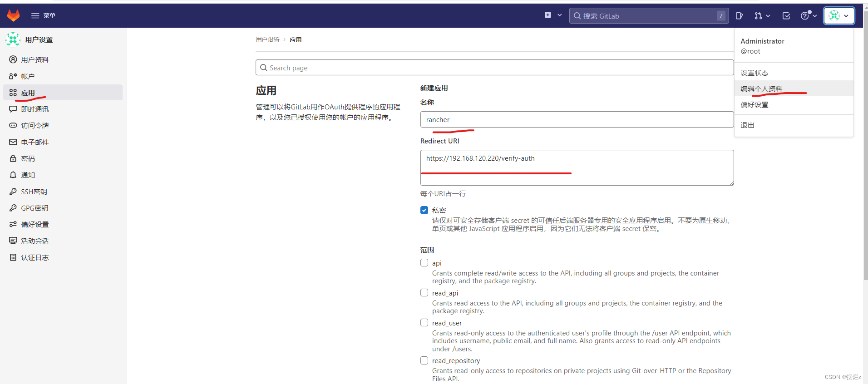
Task: Click the search magnifier icon in top bar
Action: [577, 16]
